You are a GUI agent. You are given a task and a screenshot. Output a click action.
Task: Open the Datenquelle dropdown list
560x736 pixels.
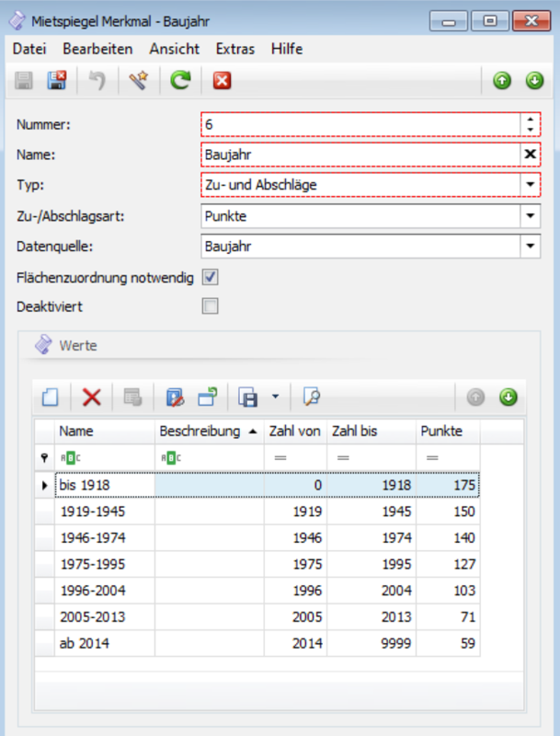(530, 247)
